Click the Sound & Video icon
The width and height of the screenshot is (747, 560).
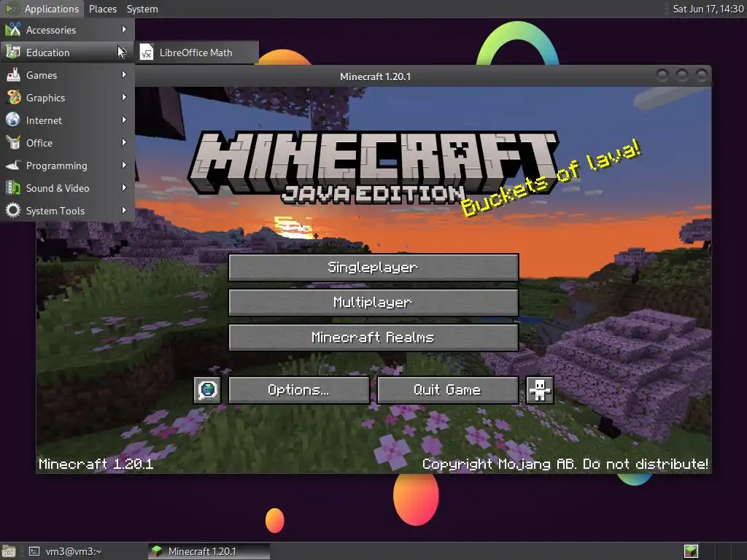click(13, 187)
